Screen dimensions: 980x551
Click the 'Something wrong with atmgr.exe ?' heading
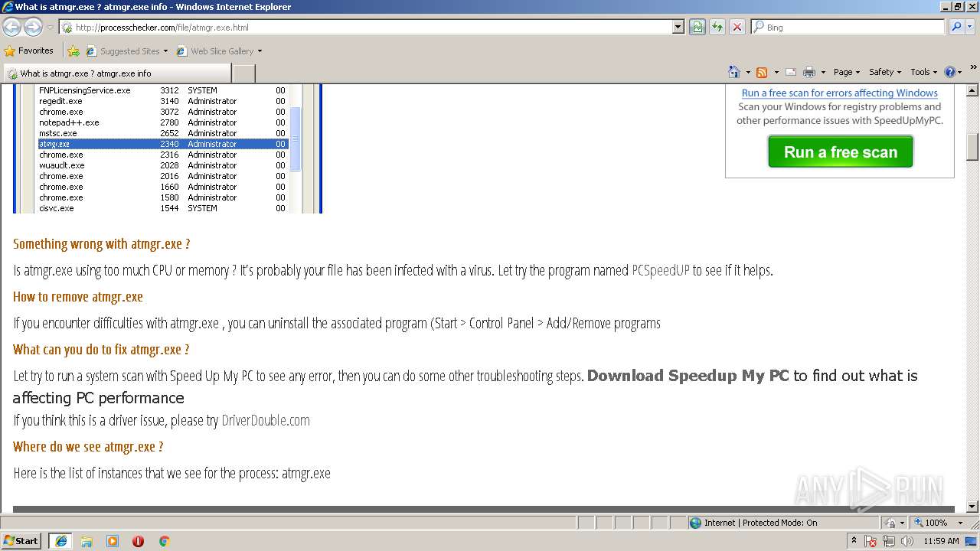pyautogui.click(x=101, y=244)
